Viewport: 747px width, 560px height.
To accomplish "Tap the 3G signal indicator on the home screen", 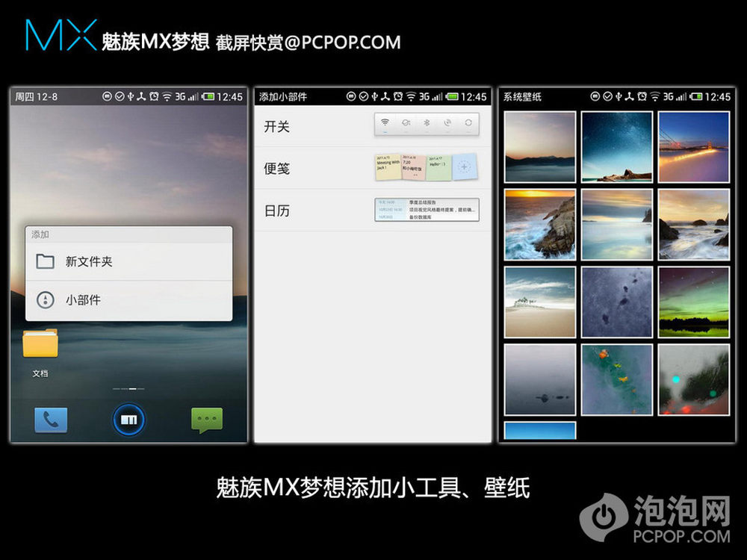I will [186, 96].
